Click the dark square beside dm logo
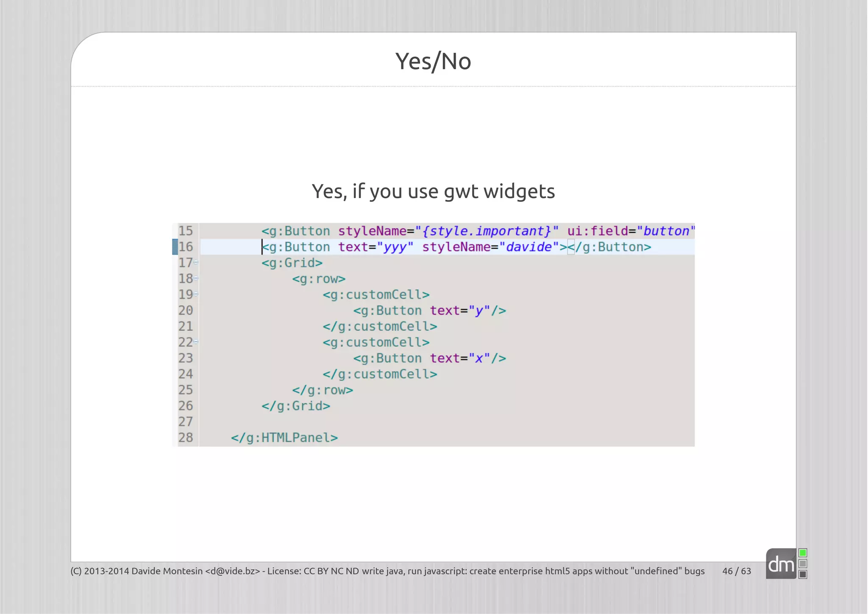The width and height of the screenshot is (868, 614). pyautogui.click(x=803, y=574)
